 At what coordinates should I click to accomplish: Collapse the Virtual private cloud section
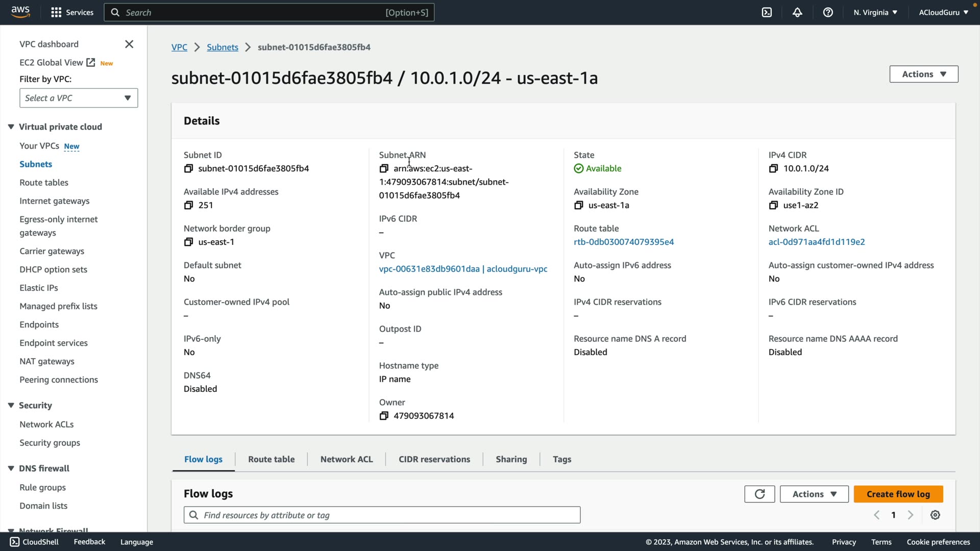click(x=11, y=127)
